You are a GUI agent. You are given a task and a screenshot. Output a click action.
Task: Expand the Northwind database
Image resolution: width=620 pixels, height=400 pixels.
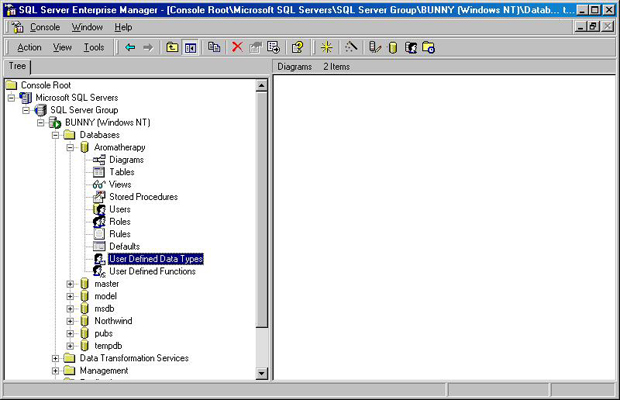(70, 321)
